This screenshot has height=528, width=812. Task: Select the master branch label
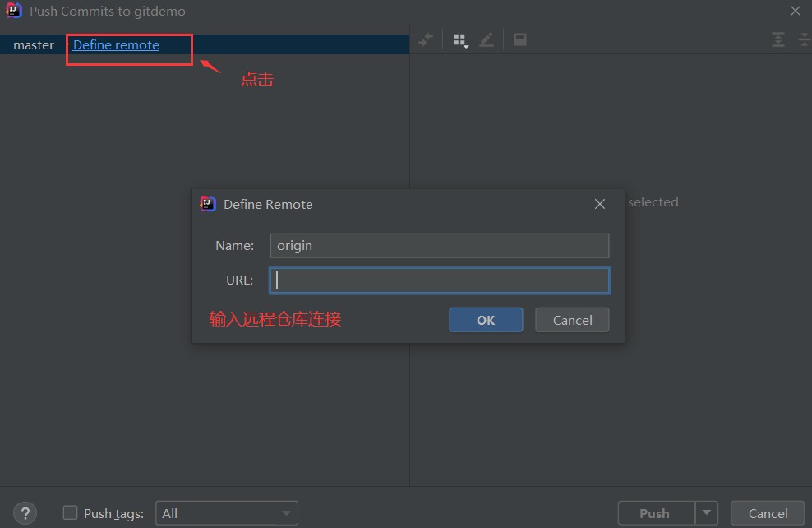point(33,44)
